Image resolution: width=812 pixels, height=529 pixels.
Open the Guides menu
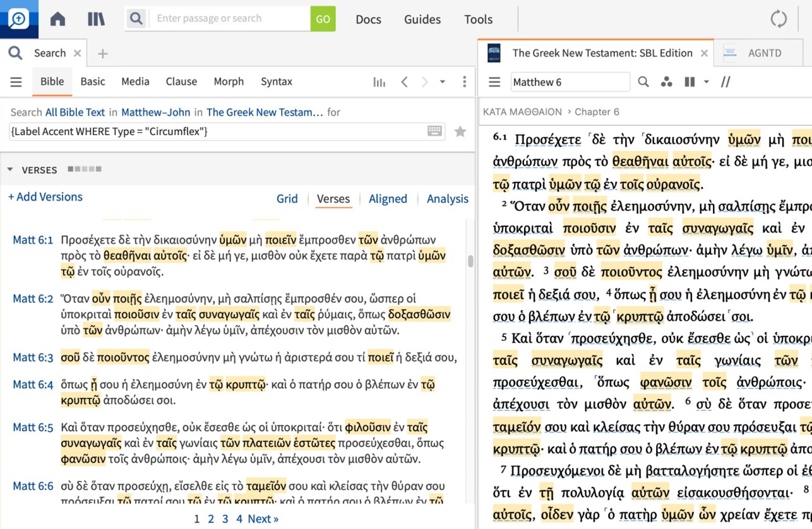(422, 19)
